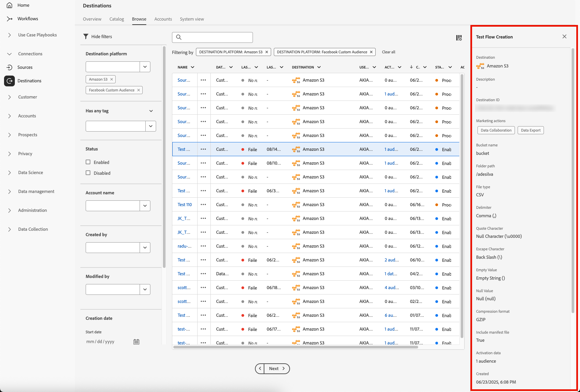Remove the Amazon S3 filter chip
580x392 pixels.
coord(266,52)
